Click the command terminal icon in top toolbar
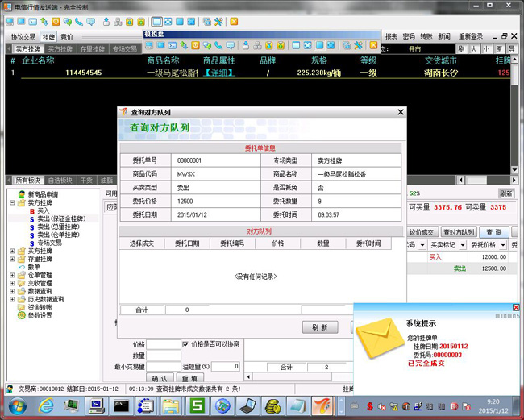 (x=33, y=22)
